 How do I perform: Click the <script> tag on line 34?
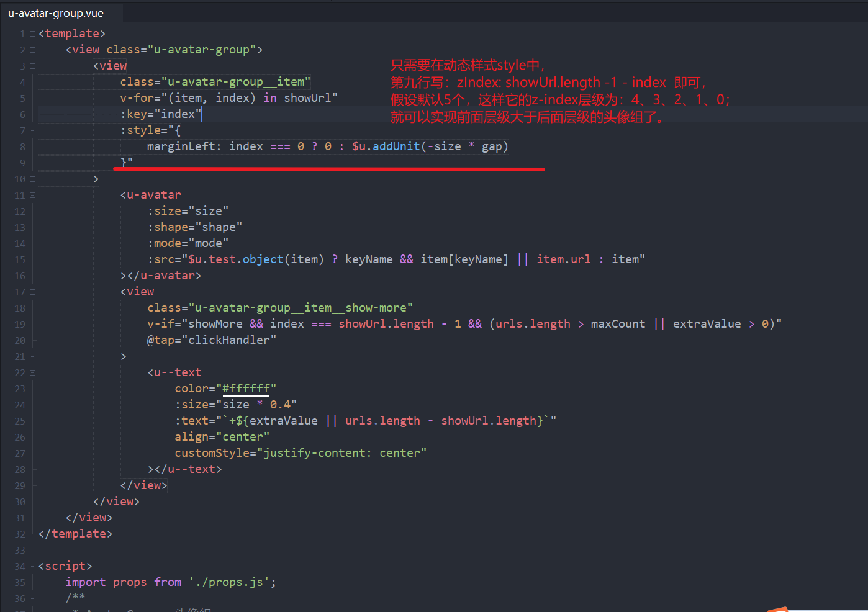coord(65,566)
